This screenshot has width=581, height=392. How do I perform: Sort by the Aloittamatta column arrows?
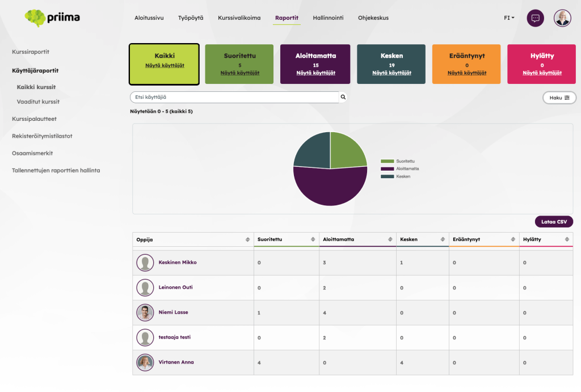[389, 239]
